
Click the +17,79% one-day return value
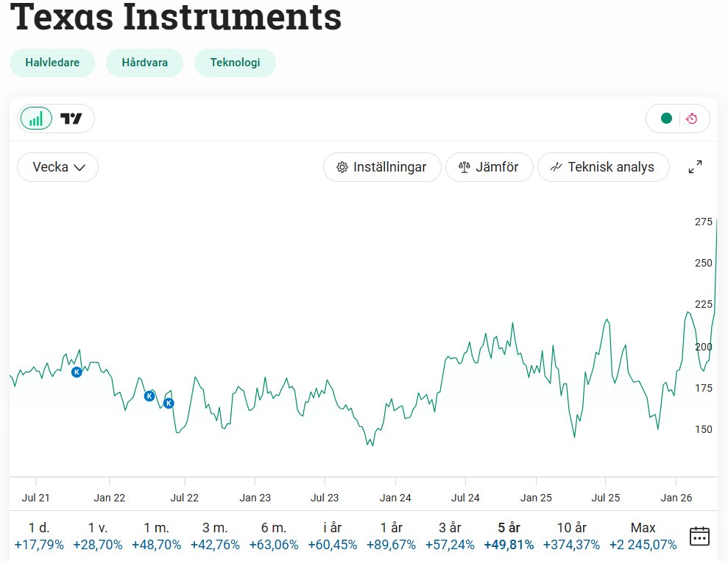pos(39,545)
